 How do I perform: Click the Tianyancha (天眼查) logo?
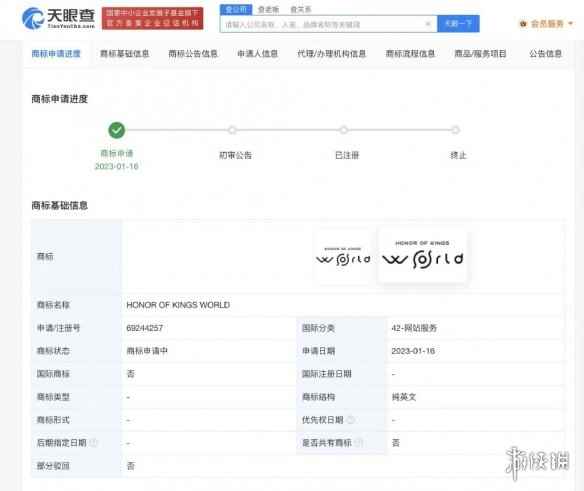(x=58, y=19)
